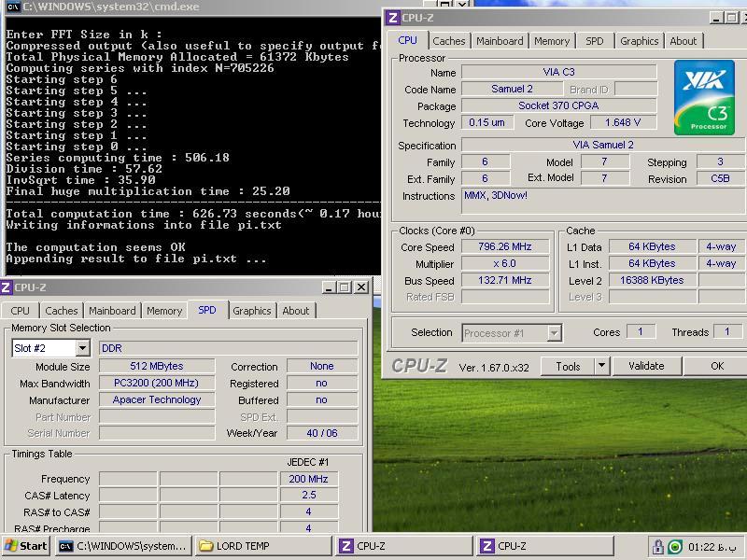Click the Tools button
The width and height of the screenshot is (747, 560).
tap(568, 366)
